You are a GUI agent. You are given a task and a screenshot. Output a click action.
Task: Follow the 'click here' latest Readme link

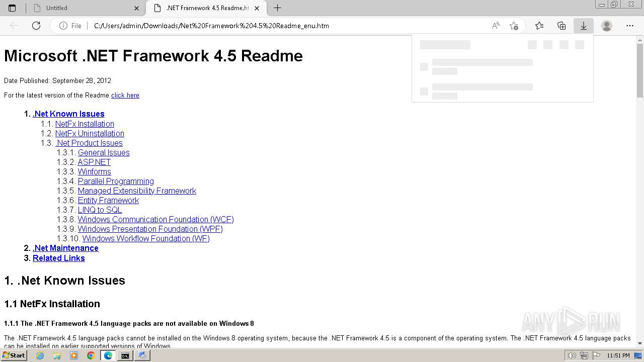(125, 95)
